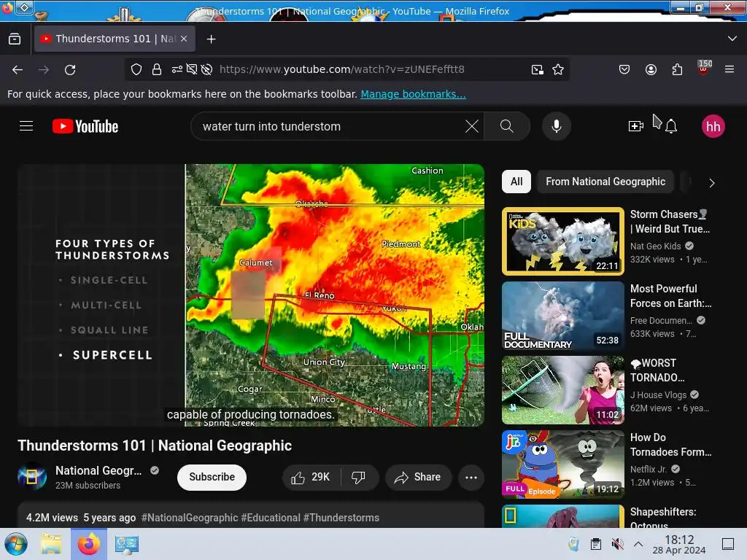Viewport: 747px width, 560px height.
Task: Open J House Vlogs channel name
Action: [659, 394]
